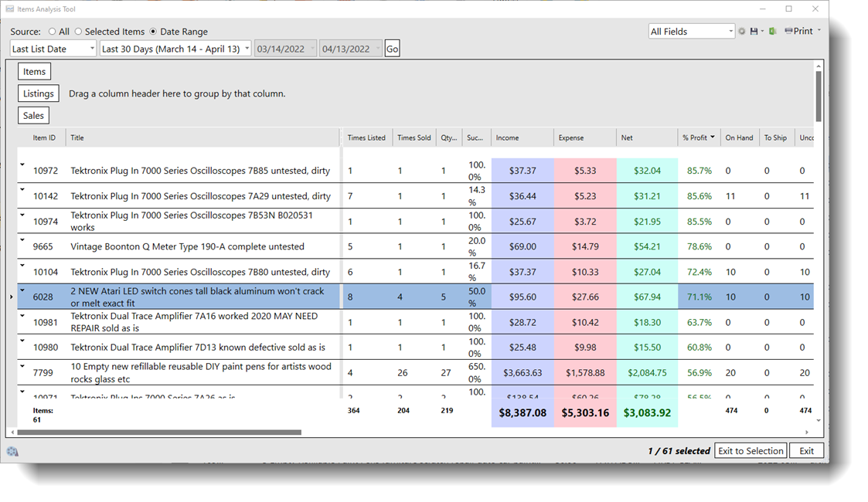
Task: Click the printer icon next to Print
Action: 788,32
